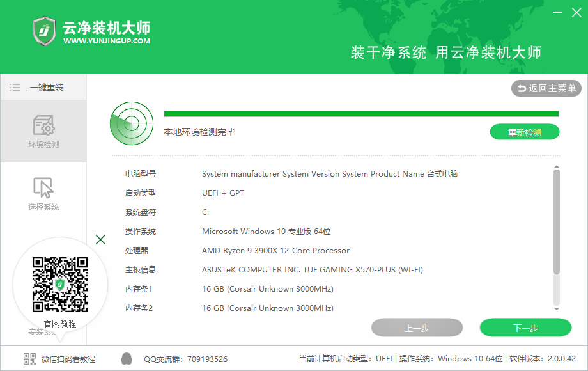Viewport: 588px width, 371px height.
Task: Dismiss the QR code popup with X
Action: pyautogui.click(x=100, y=240)
